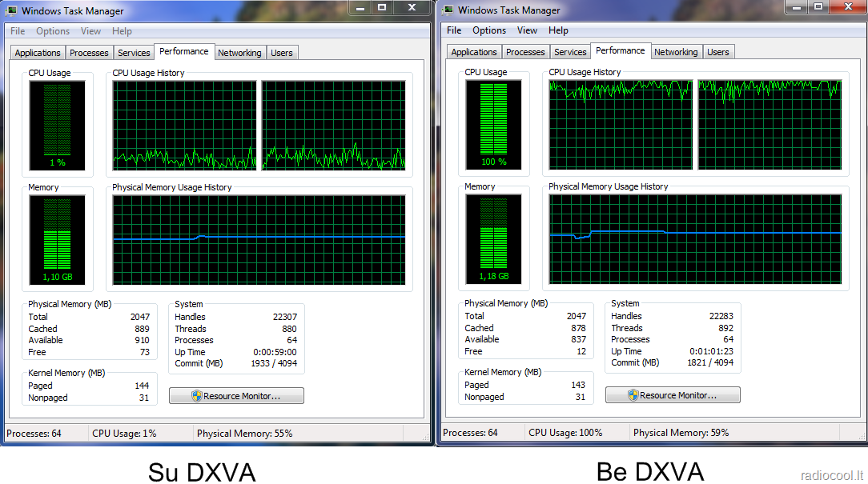Image resolution: width=868 pixels, height=484 pixels.
Task: Click first CPU history graph in left window
Action: point(184,126)
